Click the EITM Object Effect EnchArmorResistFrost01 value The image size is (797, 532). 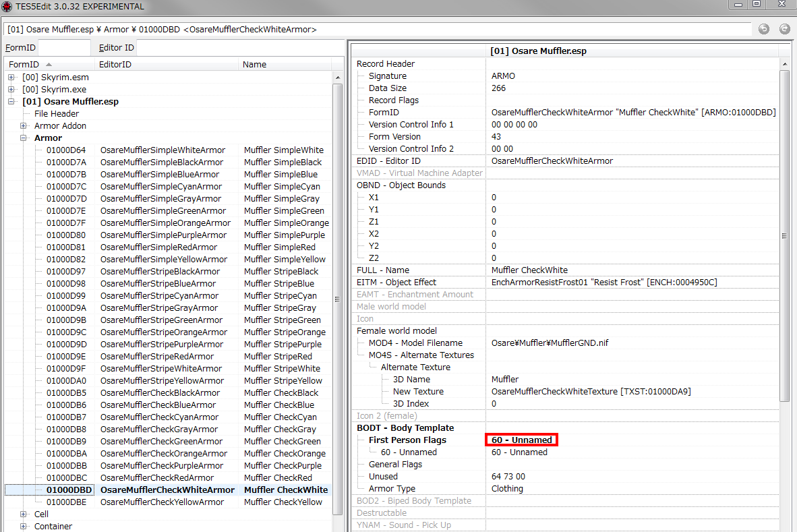[604, 283]
